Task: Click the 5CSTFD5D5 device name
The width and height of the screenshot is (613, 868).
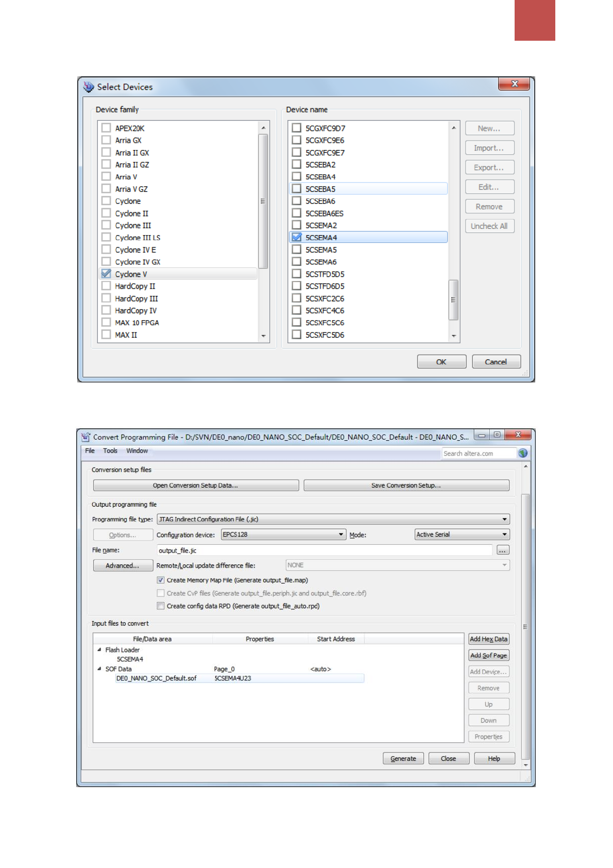Action: click(325, 274)
